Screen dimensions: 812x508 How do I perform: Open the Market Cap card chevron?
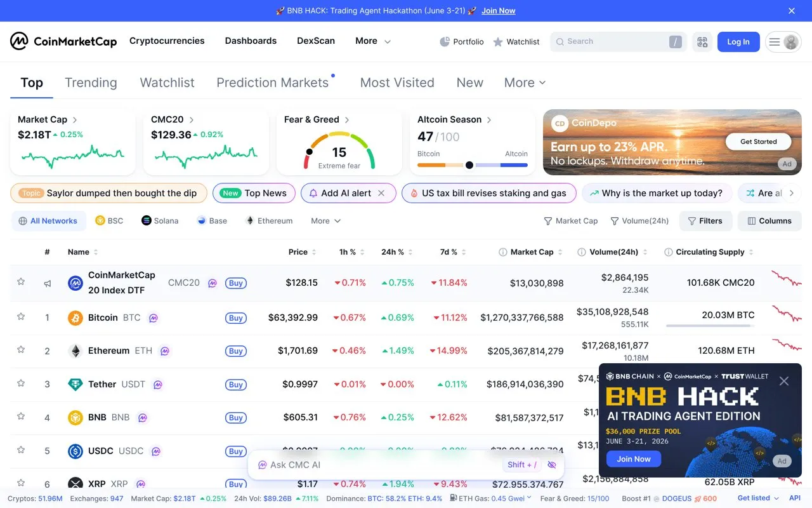(x=75, y=119)
